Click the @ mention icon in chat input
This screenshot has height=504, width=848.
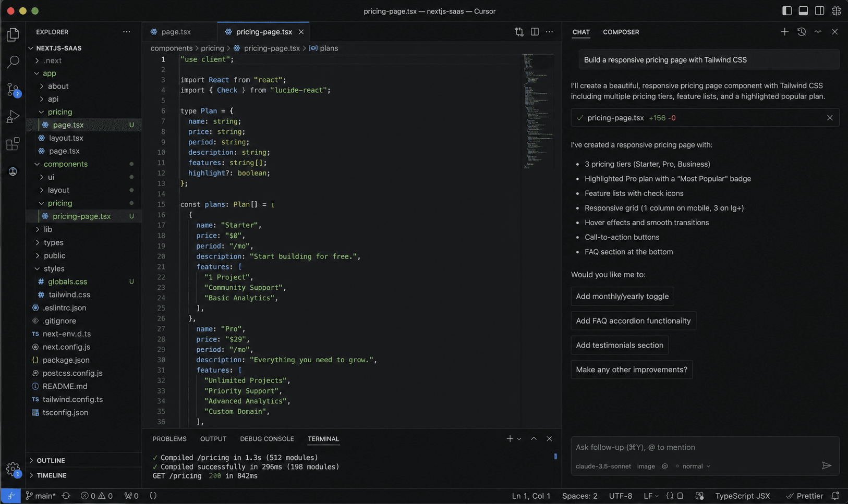point(665,466)
